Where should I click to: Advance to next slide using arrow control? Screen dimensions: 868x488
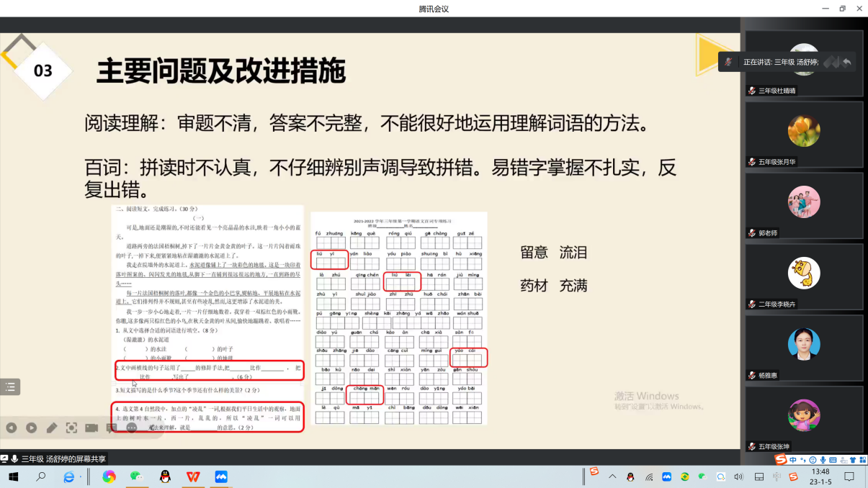pos(31,428)
